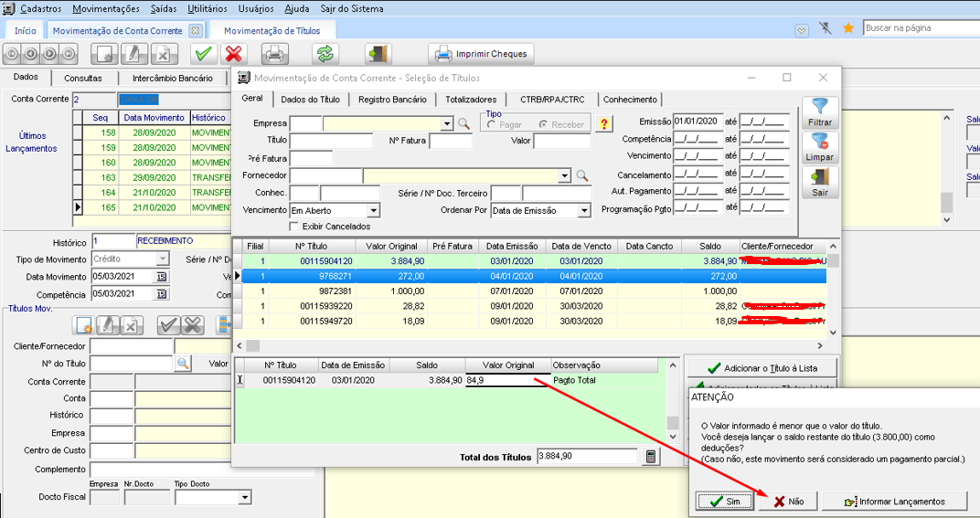Click the red X cancel toolbar icon
This screenshot has width=980, height=518.
pyautogui.click(x=234, y=54)
